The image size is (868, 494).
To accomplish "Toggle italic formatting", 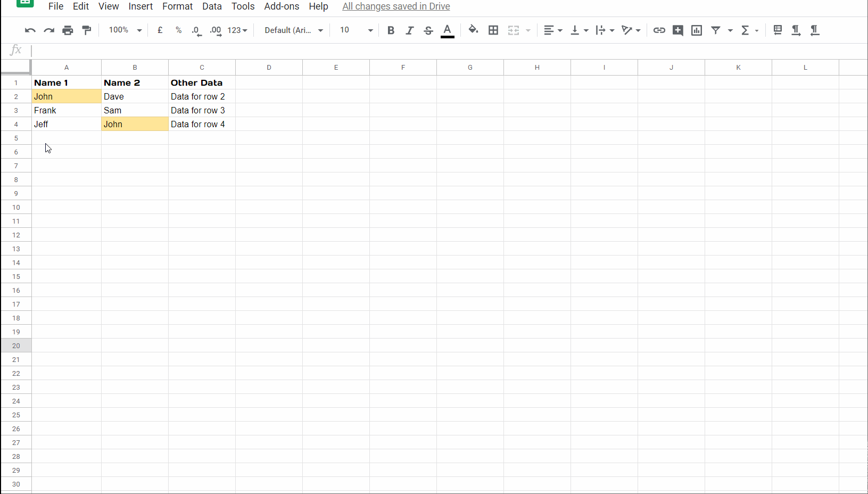I will (409, 30).
